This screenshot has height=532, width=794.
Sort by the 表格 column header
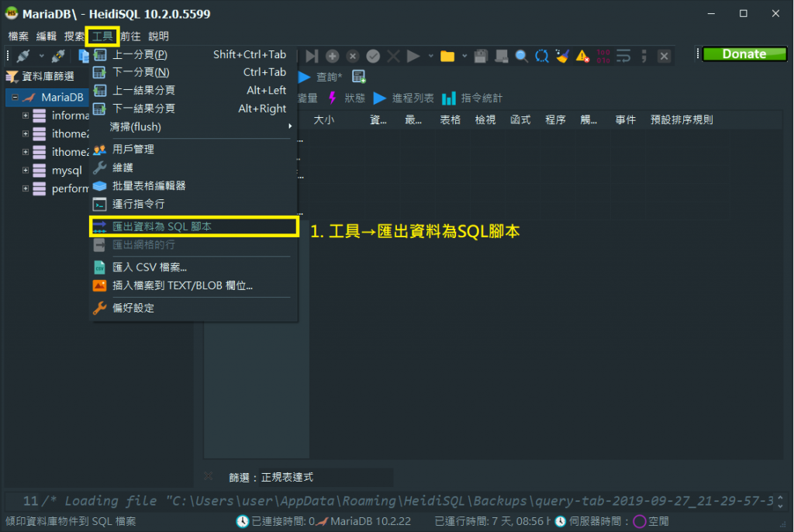(x=451, y=120)
